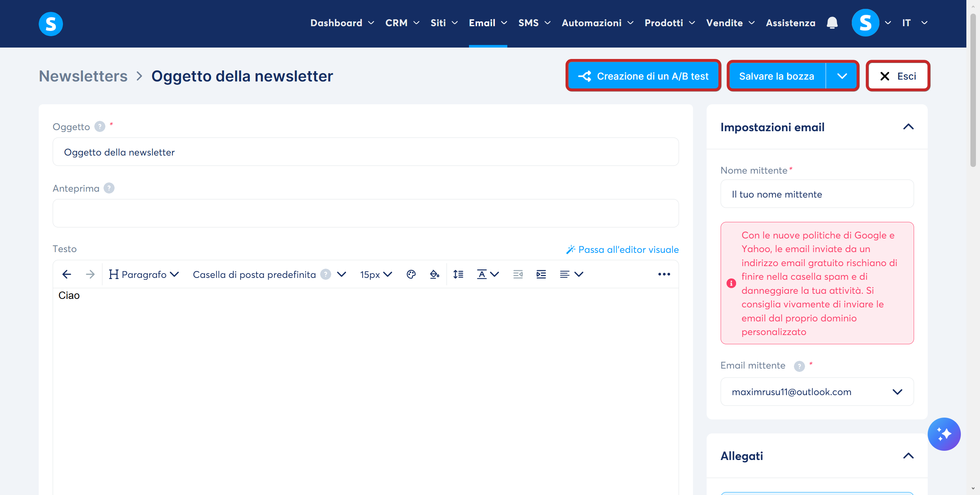Image resolution: width=980 pixels, height=495 pixels.
Task: Click the Esci button
Action: pyautogui.click(x=898, y=76)
